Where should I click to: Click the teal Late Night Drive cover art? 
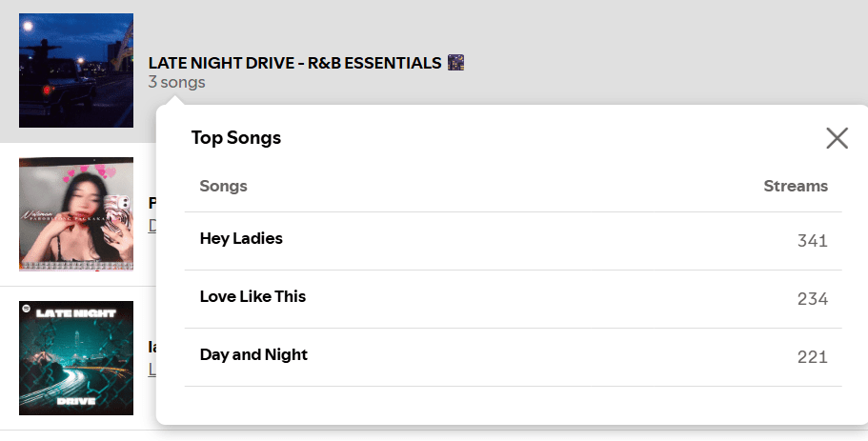(76, 357)
